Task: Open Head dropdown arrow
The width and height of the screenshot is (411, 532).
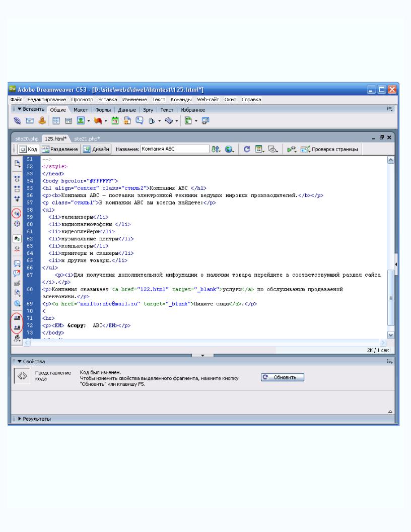Action: (159, 121)
